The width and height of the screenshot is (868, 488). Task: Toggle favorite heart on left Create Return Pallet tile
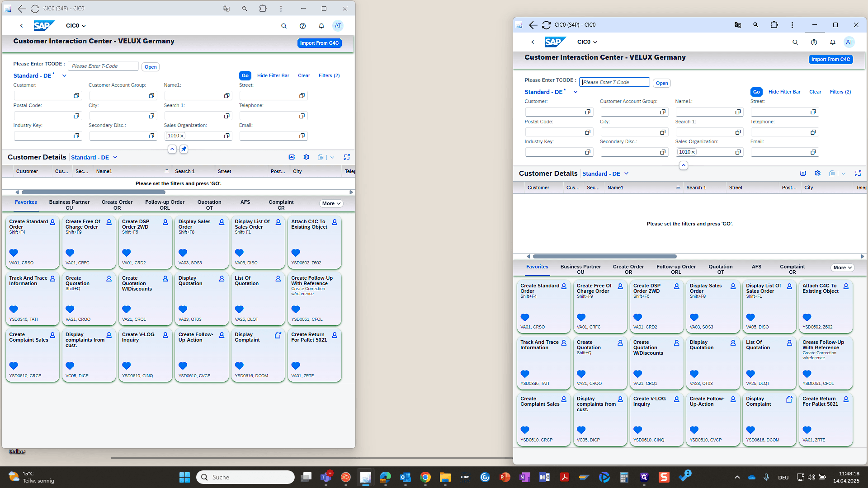296,366
